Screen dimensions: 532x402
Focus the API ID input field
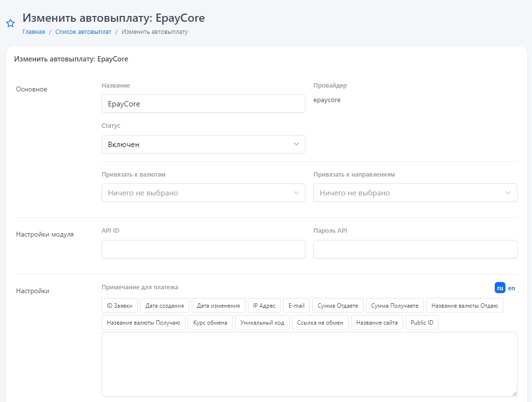click(203, 249)
